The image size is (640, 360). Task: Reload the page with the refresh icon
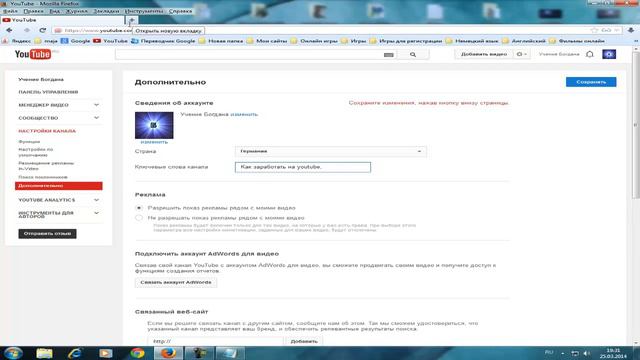coord(42,30)
